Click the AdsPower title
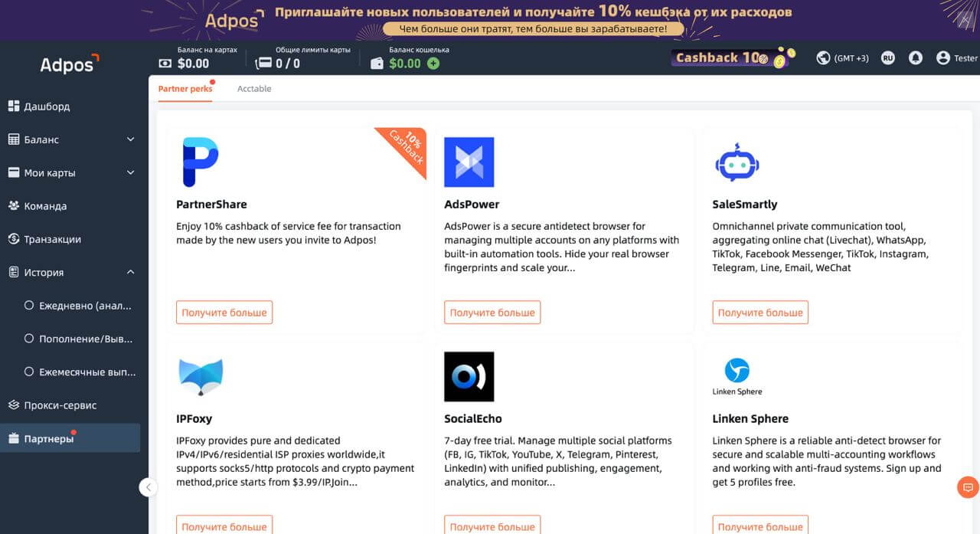 click(x=472, y=205)
